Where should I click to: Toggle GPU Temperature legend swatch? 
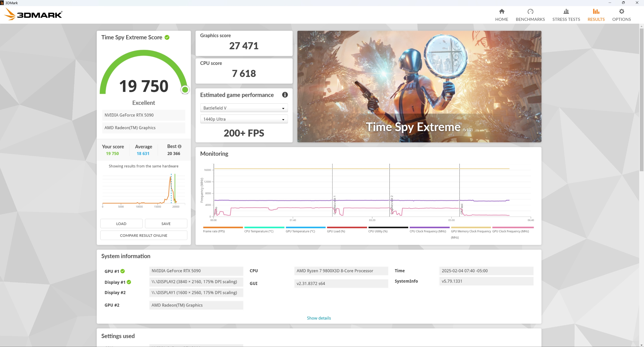pyautogui.click(x=306, y=227)
